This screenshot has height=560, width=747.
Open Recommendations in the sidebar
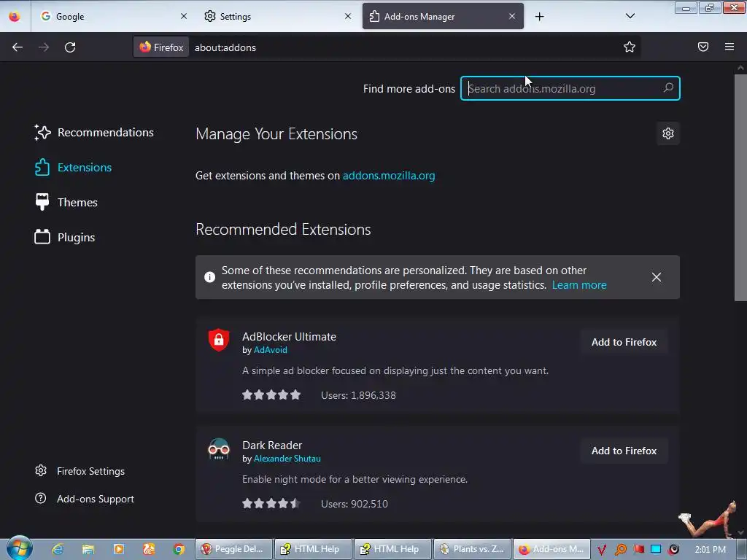coord(94,133)
